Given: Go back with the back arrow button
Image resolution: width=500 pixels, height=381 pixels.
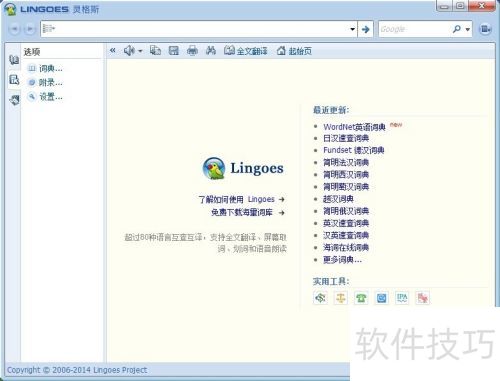Looking at the screenshot, I should tap(14, 29).
